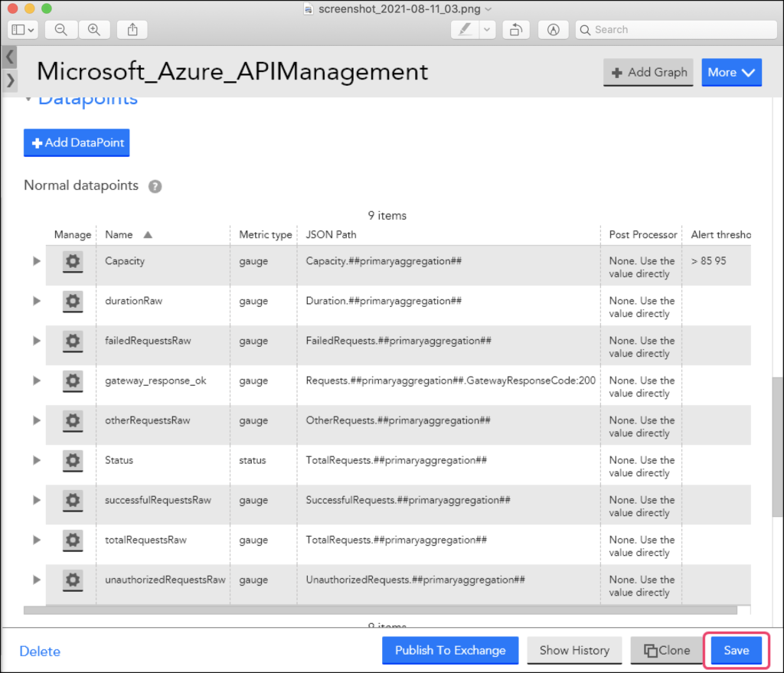Collapse the Datapoints section header
This screenshot has width=784, height=673.
tap(28, 100)
